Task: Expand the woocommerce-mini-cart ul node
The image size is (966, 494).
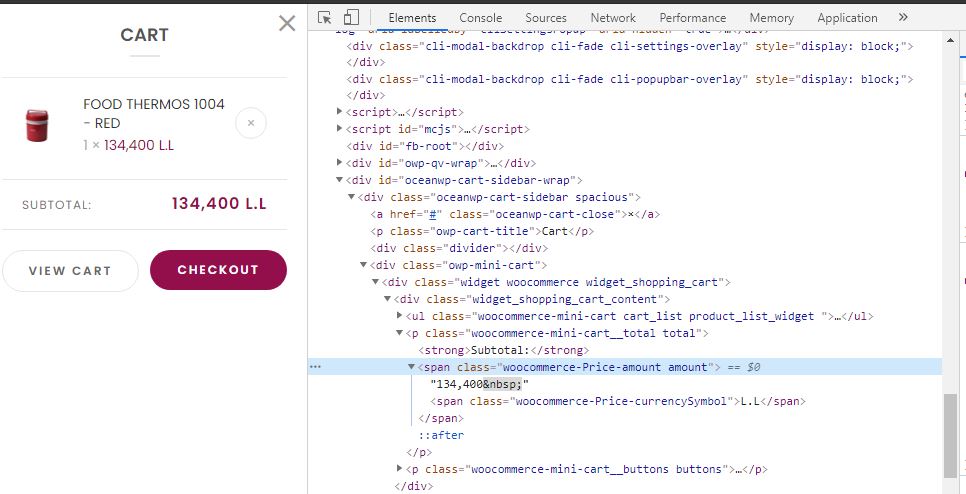Action: (x=399, y=316)
